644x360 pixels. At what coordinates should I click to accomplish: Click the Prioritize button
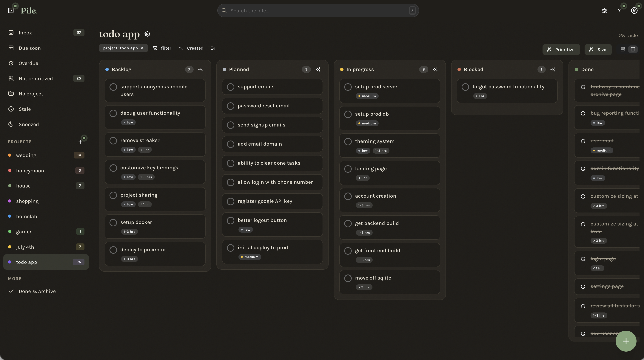click(x=561, y=50)
